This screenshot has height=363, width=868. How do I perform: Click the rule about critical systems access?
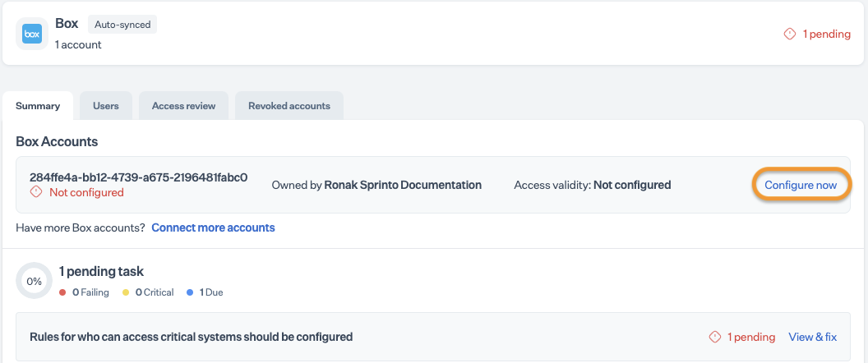(x=191, y=337)
